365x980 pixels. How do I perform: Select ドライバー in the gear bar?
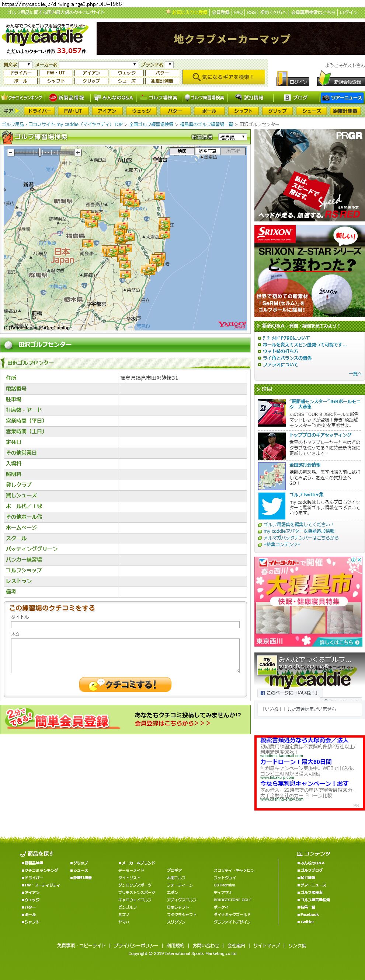click(x=39, y=111)
